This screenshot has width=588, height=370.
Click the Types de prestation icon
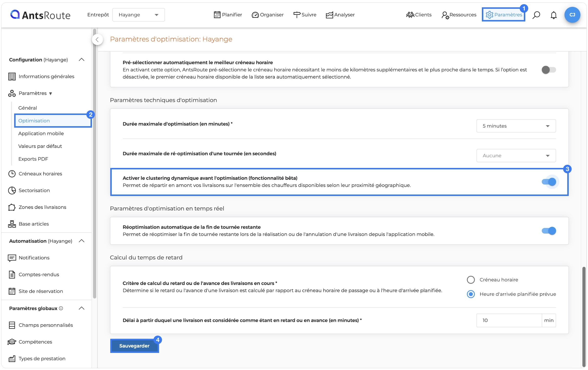[x=12, y=359]
